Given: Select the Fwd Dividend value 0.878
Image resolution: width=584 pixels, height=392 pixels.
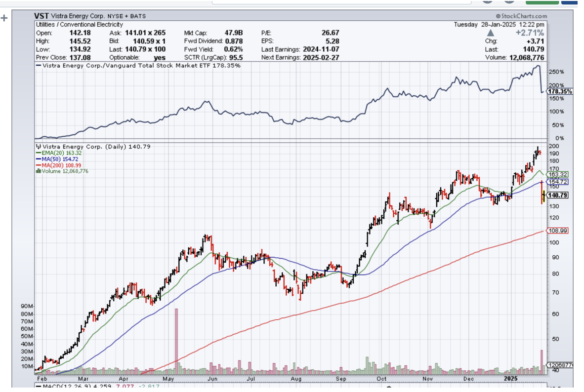Looking at the screenshot, I should pyautogui.click(x=234, y=41).
